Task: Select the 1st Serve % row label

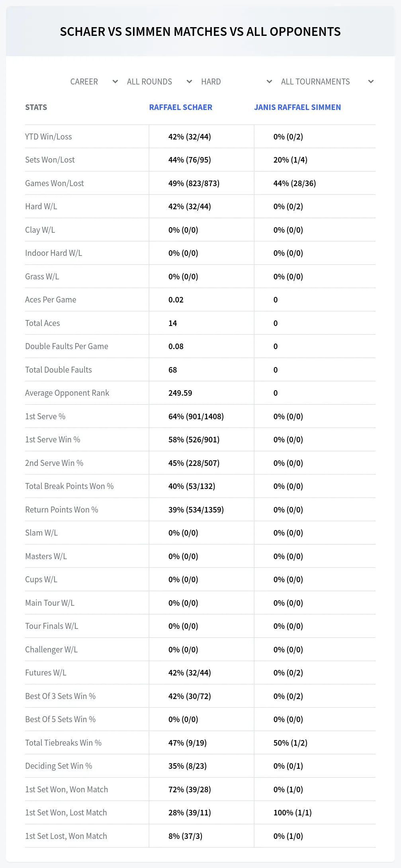Action: click(45, 416)
